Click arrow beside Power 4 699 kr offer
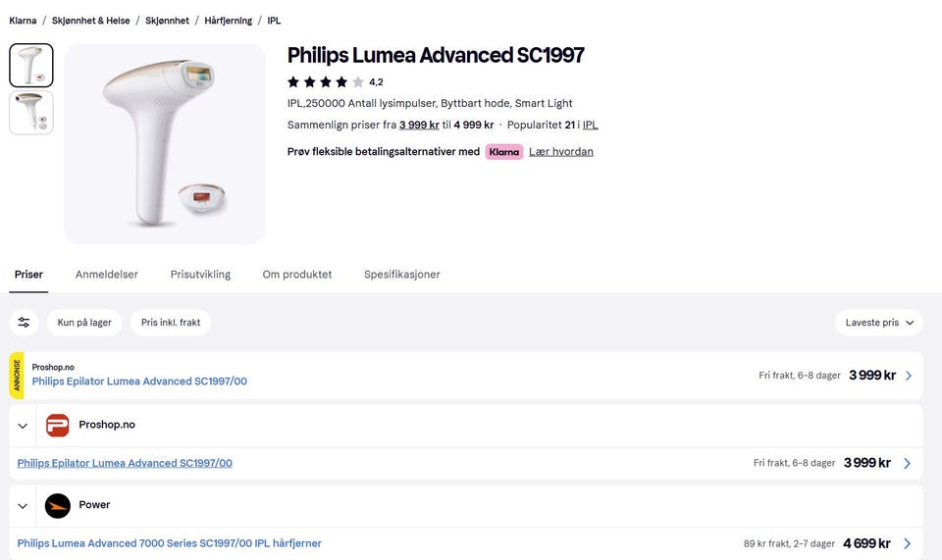 coord(908,543)
